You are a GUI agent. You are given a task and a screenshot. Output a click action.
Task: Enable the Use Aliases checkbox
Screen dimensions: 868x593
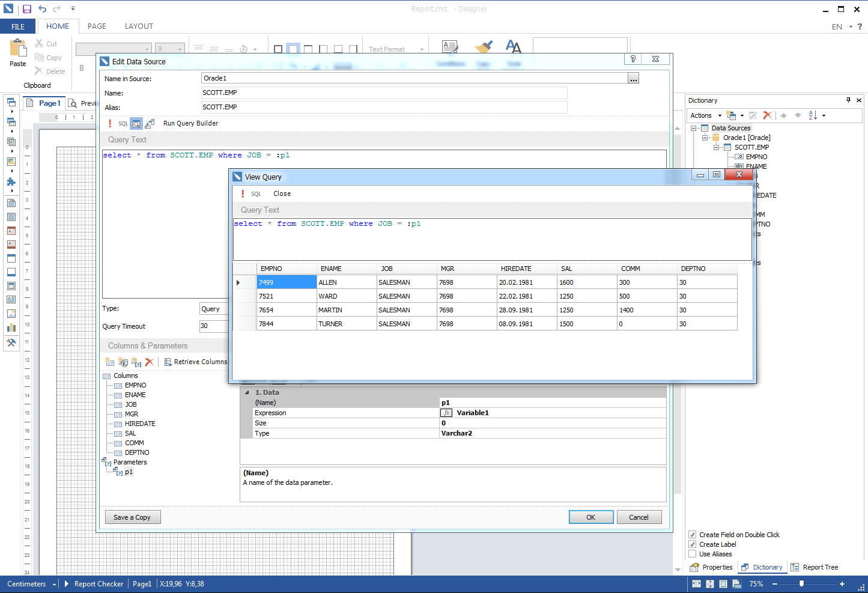coord(693,554)
